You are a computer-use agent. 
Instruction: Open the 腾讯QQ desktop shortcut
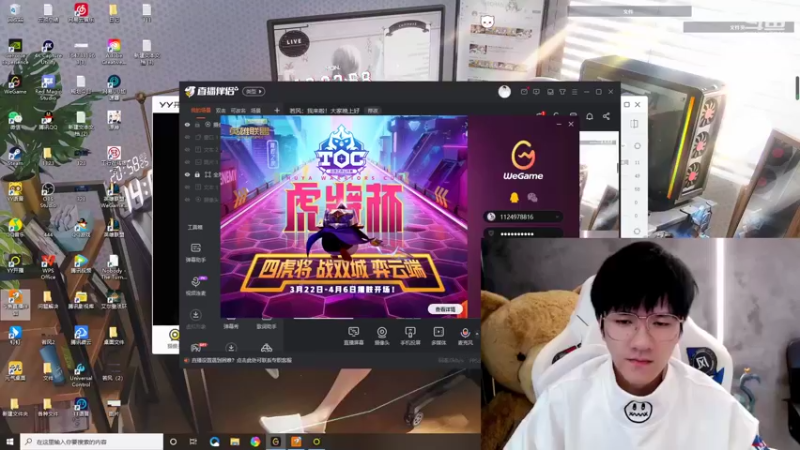click(x=48, y=120)
